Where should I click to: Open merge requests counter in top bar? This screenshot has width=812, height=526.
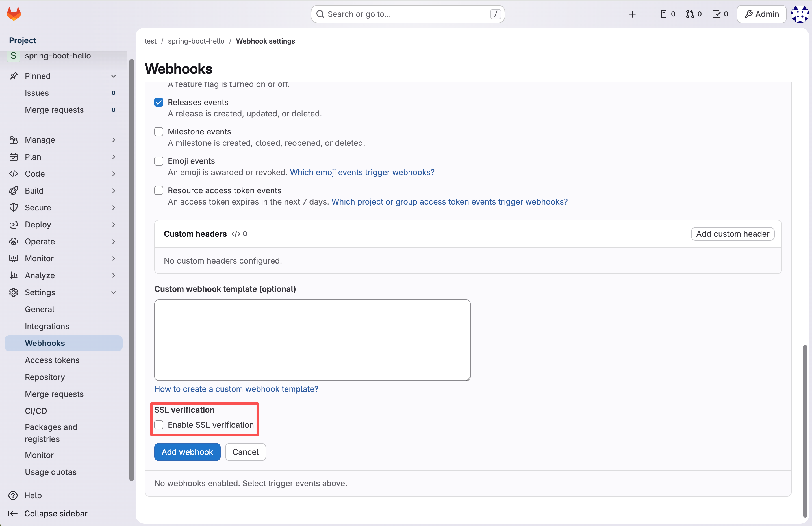coord(693,14)
